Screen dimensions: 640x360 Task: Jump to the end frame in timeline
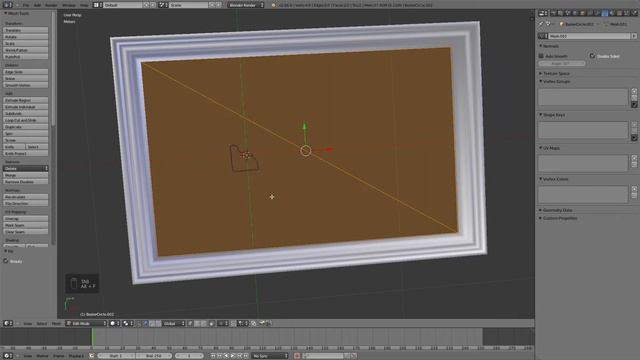(x=246, y=356)
